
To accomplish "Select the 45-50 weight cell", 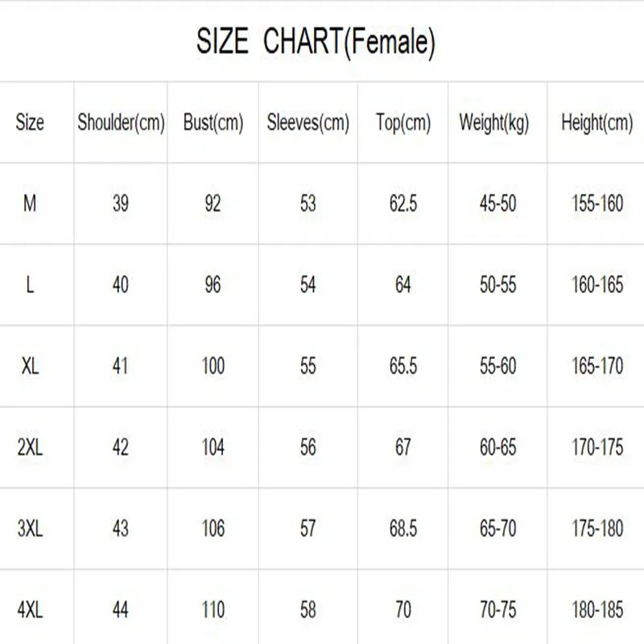I will tap(497, 204).
